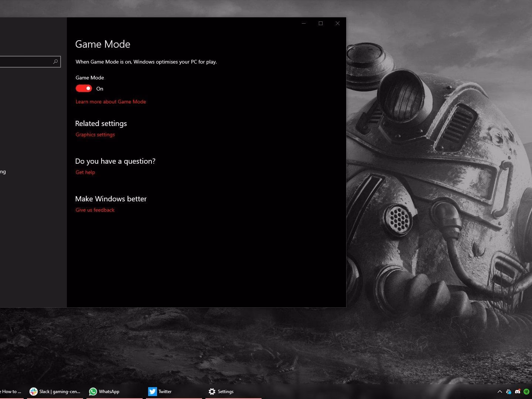Screen dimensions: 532x399
Task: Focus the Settings search box
Action: click(30, 62)
